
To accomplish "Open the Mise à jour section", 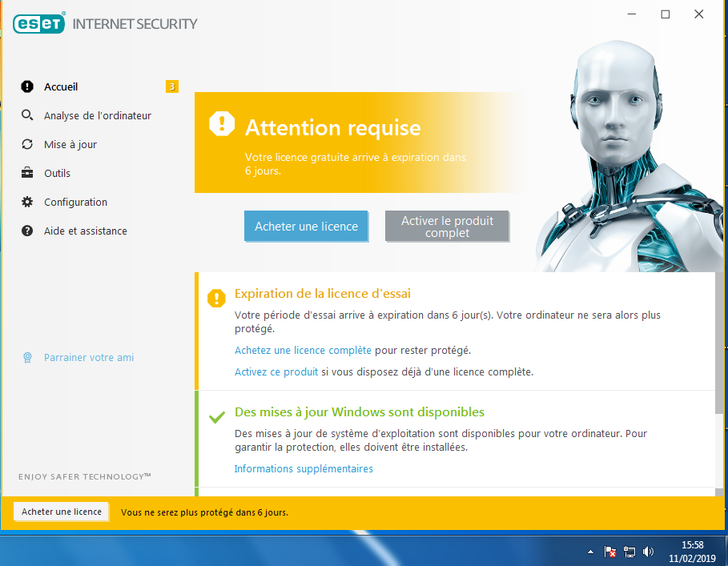I will [x=70, y=144].
